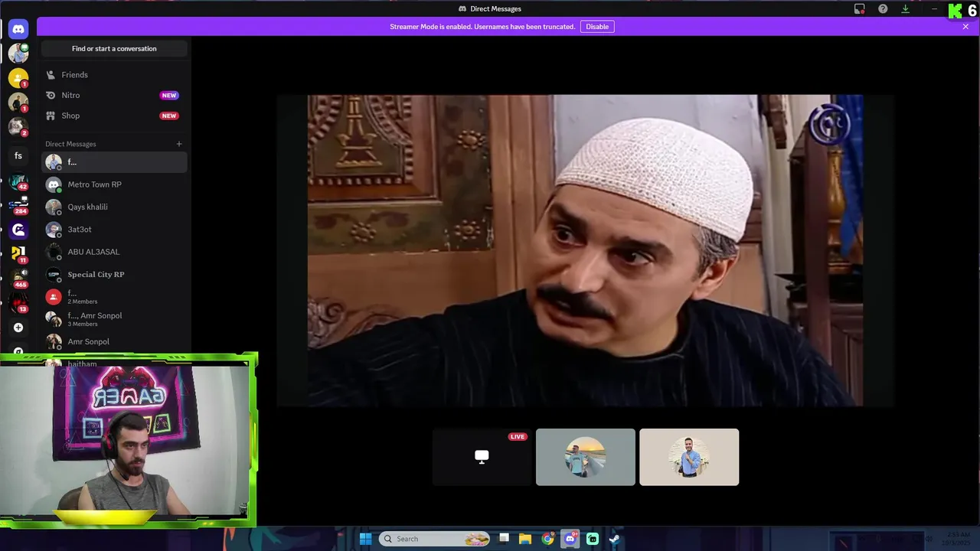Open Discord home Direct Messages icon
The width and height of the screenshot is (980, 551).
click(18, 29)
